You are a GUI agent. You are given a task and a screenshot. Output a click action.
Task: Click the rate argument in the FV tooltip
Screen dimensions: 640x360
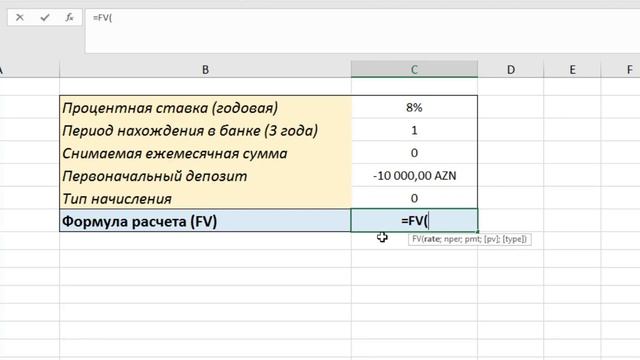click(x=432, y=239)
